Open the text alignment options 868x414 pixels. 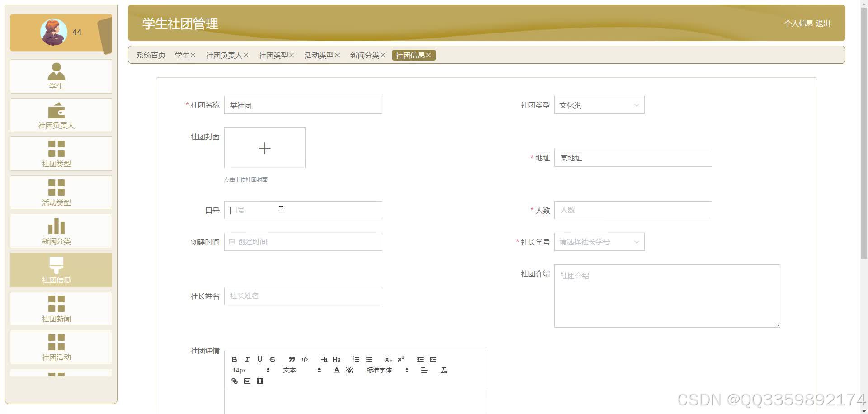pos(424,370)
